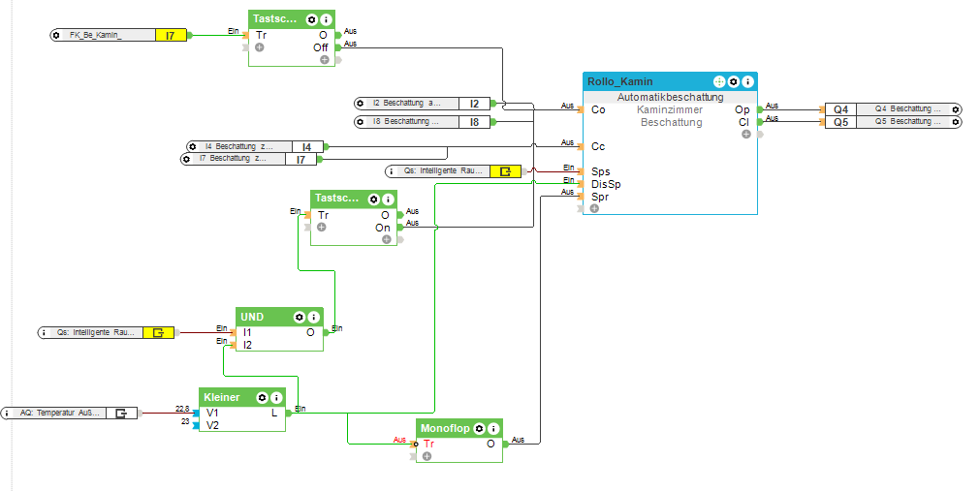Click gear icon on Q5 Beschattung output
The width and height of the screenshot is (980, 491).
tap(956, 122)
